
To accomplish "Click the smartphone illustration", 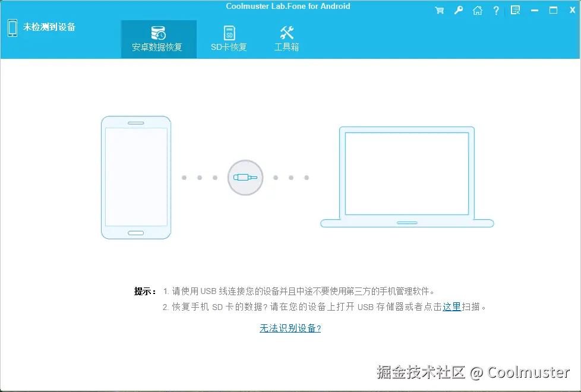I will [136, 178].
